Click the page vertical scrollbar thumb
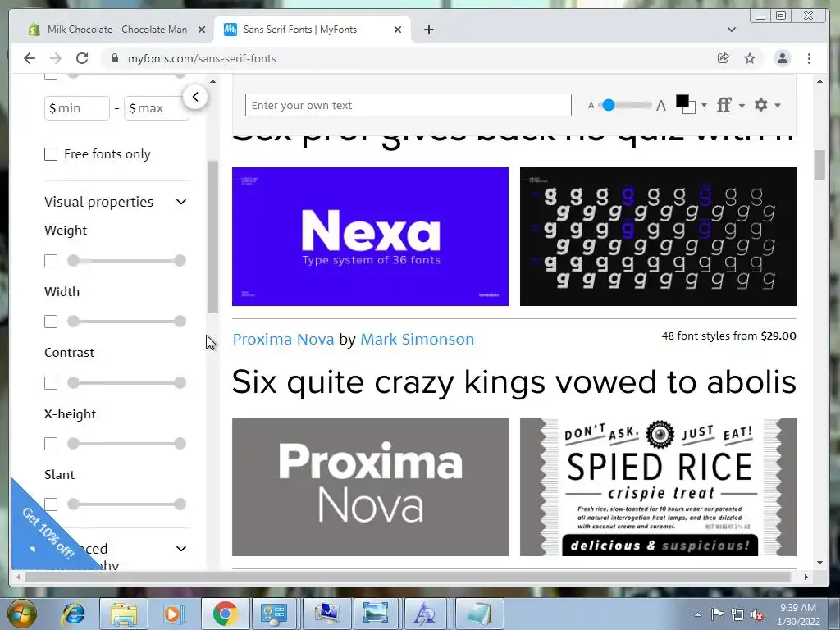The width and height of the screenshot is (840, 630). [819, 165]
